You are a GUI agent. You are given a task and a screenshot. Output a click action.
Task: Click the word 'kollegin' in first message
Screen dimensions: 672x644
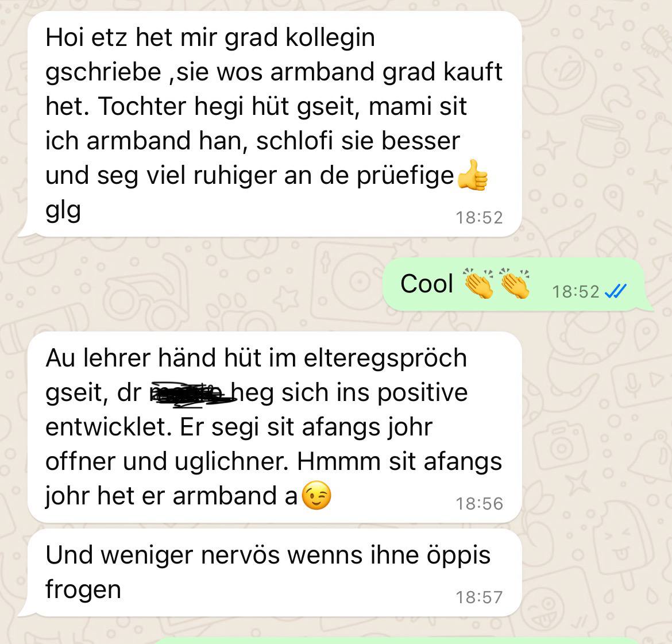330,38
